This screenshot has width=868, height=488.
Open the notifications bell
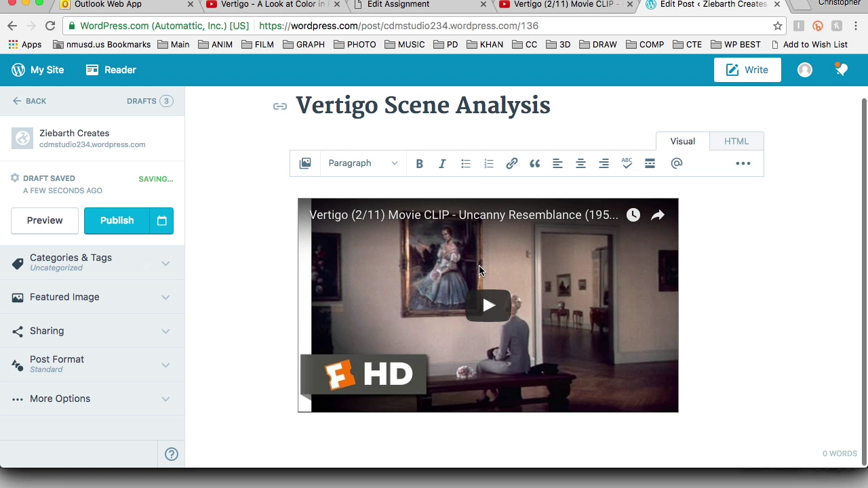842,70
